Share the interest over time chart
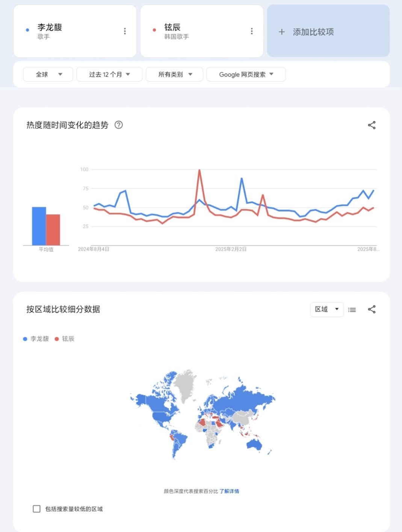Viewport: 402px width, 532px height. 372,125
